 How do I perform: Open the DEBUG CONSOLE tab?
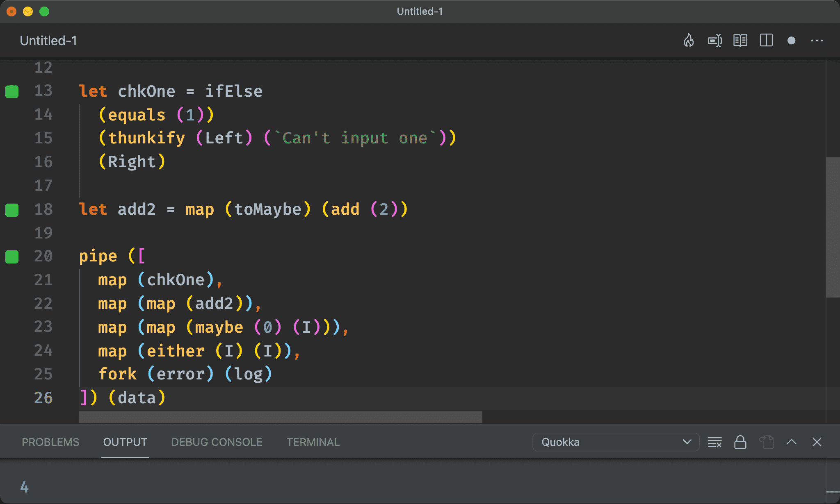(x=217, y=442)
